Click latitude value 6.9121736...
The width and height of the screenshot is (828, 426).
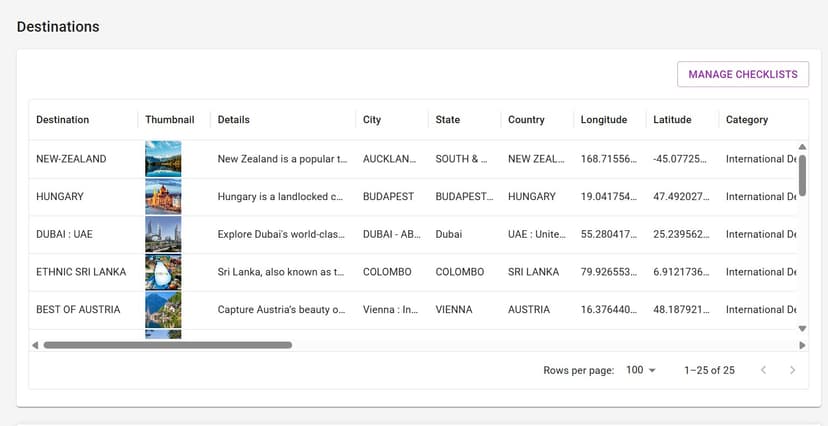point(681,272)
